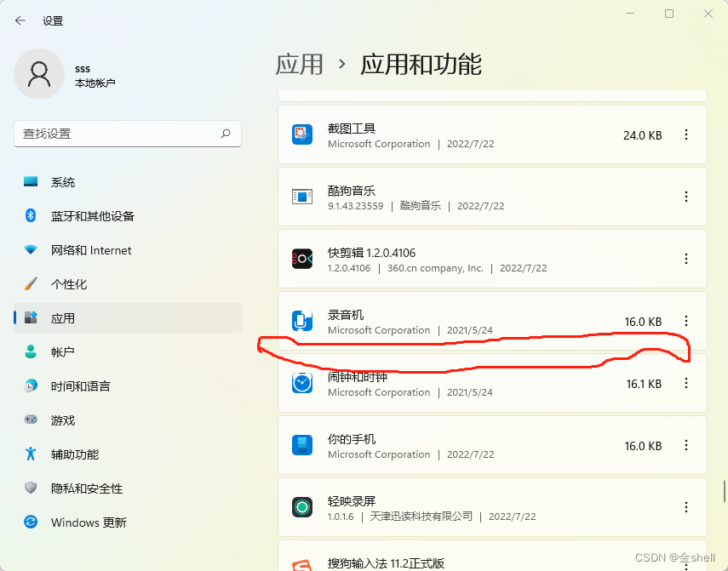Click the 时间和语言 clock globe icon
This screenshot has width=728, height=571.
pos(31,385)
